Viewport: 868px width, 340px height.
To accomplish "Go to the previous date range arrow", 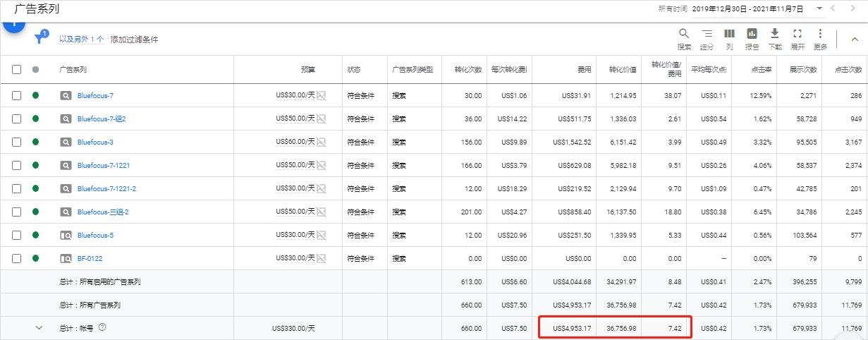I will click(x=833, y=8).
